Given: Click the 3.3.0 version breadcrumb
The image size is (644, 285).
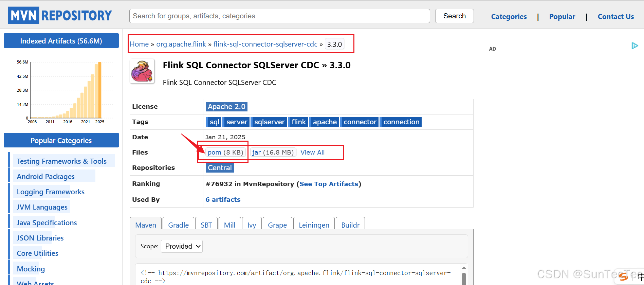Looking at the screenshot, I should pyautogui.click(x=334, y=44).
